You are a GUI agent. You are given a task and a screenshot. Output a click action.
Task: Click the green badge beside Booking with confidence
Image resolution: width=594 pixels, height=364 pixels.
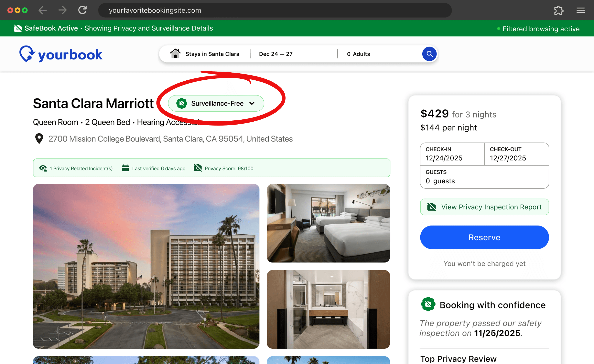(x=428, y=304)
